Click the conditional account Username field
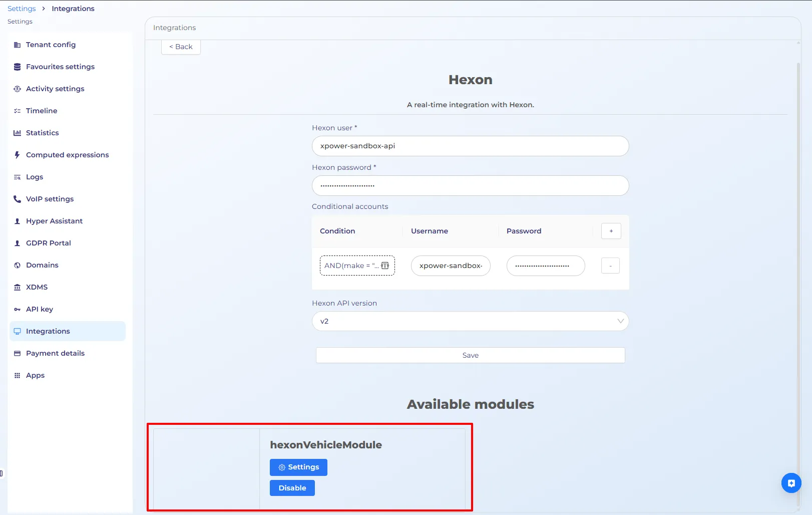 pyautogui.click(x=451, y=266)
